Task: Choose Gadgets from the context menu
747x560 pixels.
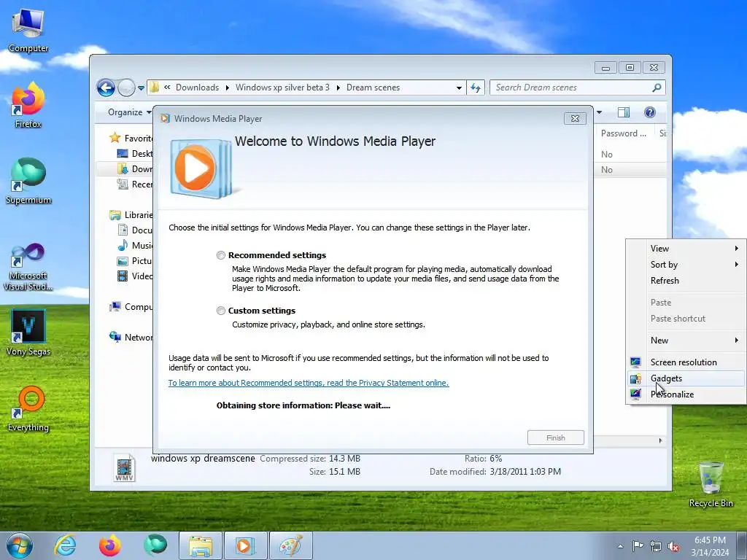Action: click(x=686, y=378)
